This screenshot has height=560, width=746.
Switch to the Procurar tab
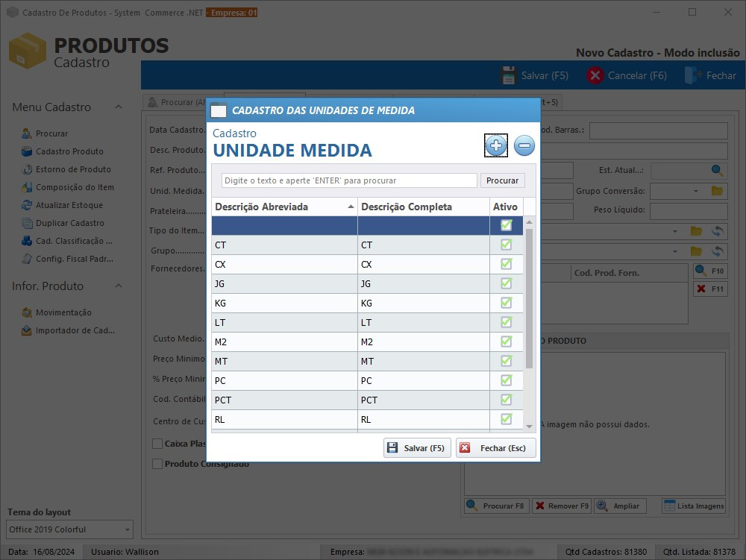click(177, 101)
